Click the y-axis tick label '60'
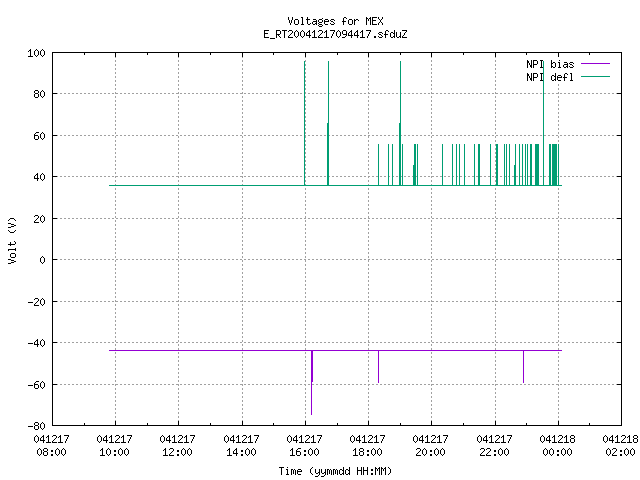The width and height of the screenshot is (640, 480). [x=40, y=136]
